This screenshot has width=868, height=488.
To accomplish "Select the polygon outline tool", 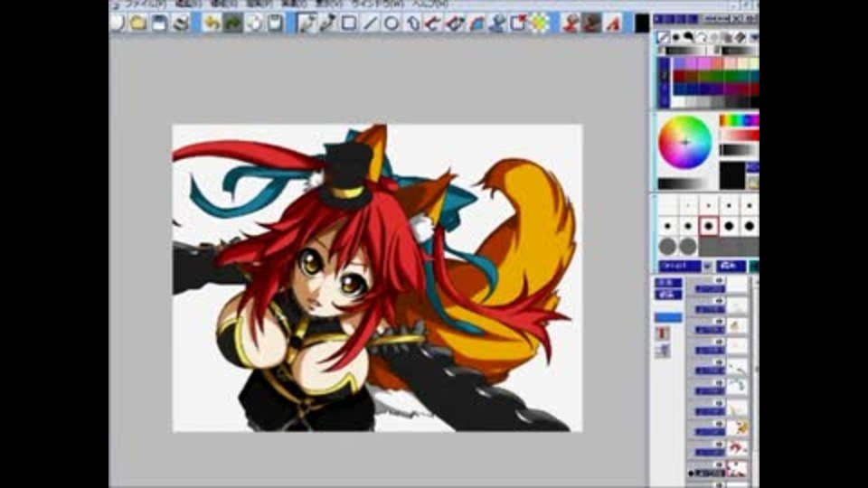I will pyautogui.click(x=412, y=23).
